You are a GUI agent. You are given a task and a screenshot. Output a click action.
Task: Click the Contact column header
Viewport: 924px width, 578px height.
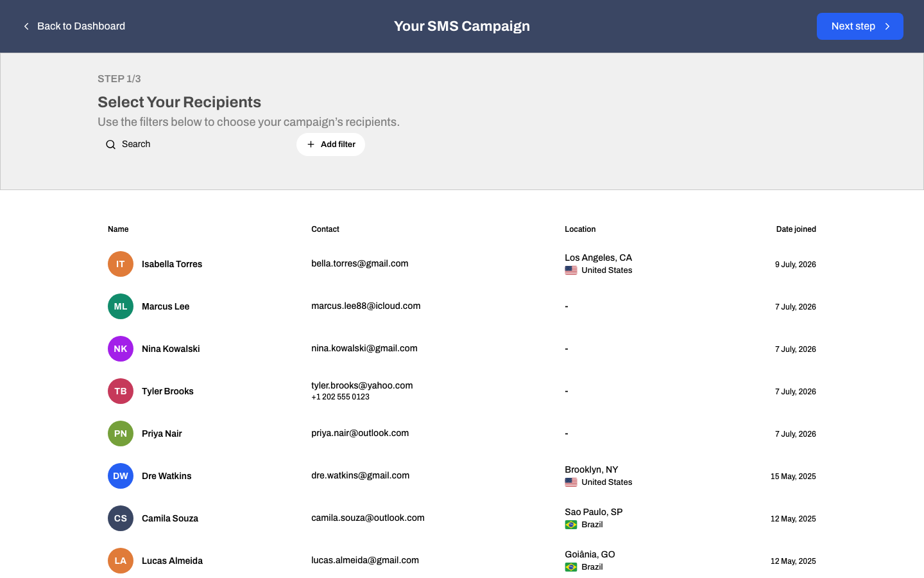point(325,229)
